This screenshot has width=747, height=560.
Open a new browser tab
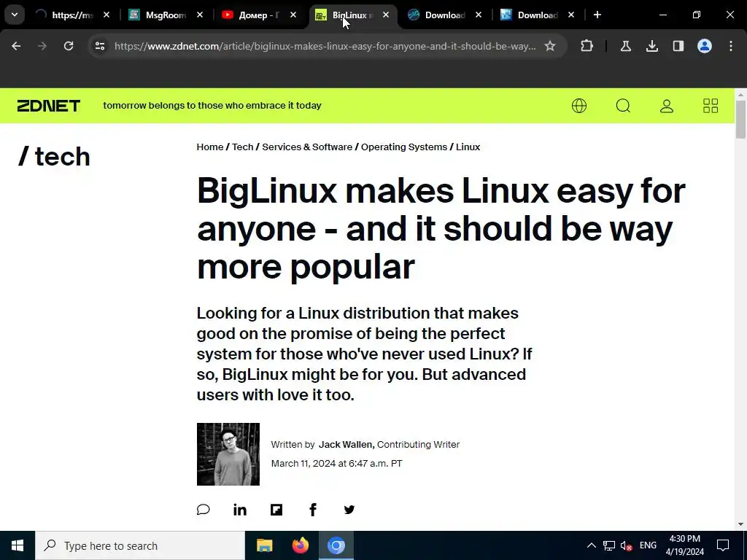pyautogui.click(x=597, y=15)
